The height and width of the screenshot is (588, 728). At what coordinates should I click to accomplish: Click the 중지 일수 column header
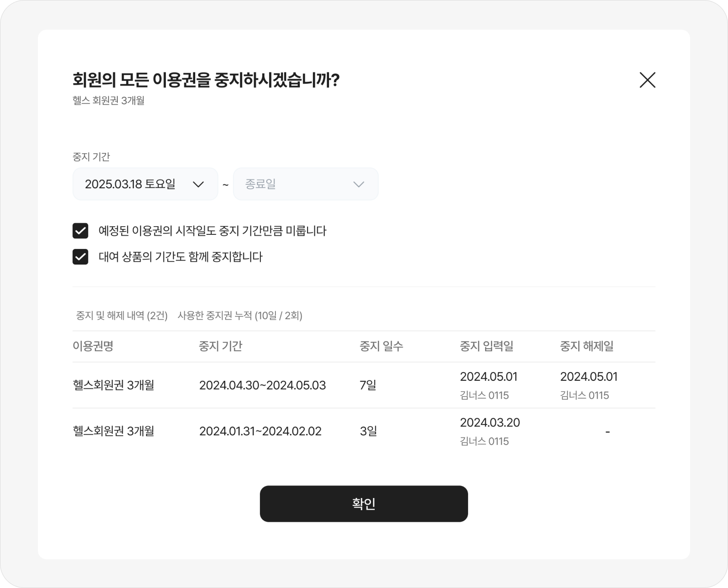(382, 346)
